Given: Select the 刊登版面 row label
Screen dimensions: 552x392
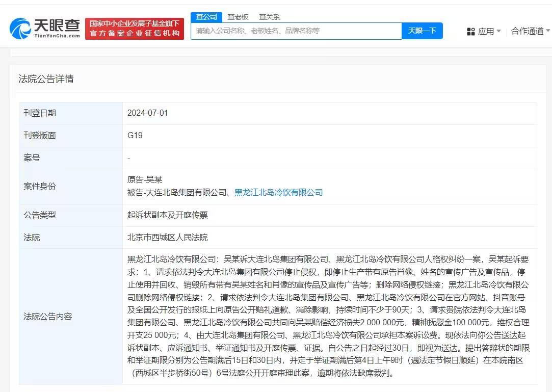Looking at the screenshot, I should (40, 135).
